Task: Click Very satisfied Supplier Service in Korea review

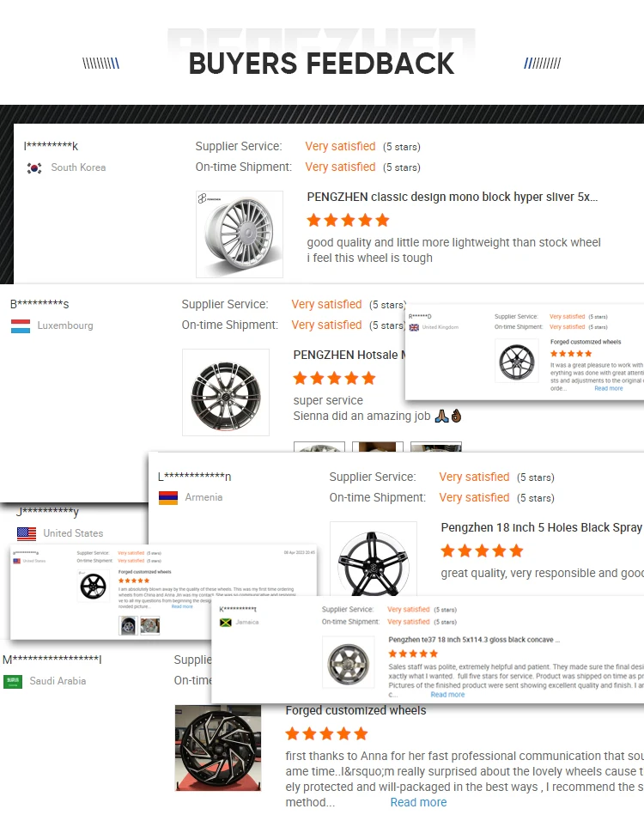Action: click(x=340, y=147)
